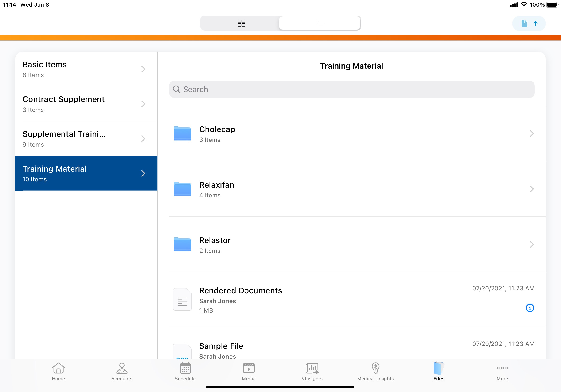Viewport: 561px width, 392px height.
Task: Expand Contract Supplement chevron
Action: tap(143, 104)
